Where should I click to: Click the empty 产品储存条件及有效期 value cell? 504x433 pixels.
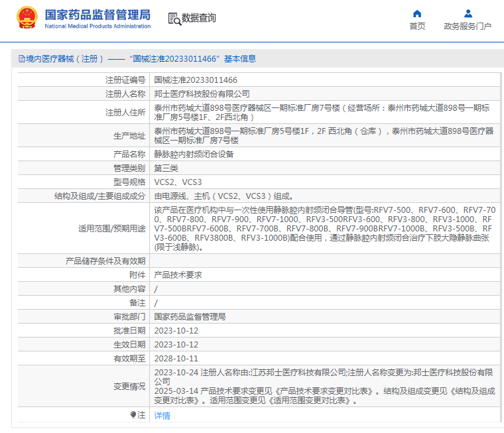click(x=325, y=261)
